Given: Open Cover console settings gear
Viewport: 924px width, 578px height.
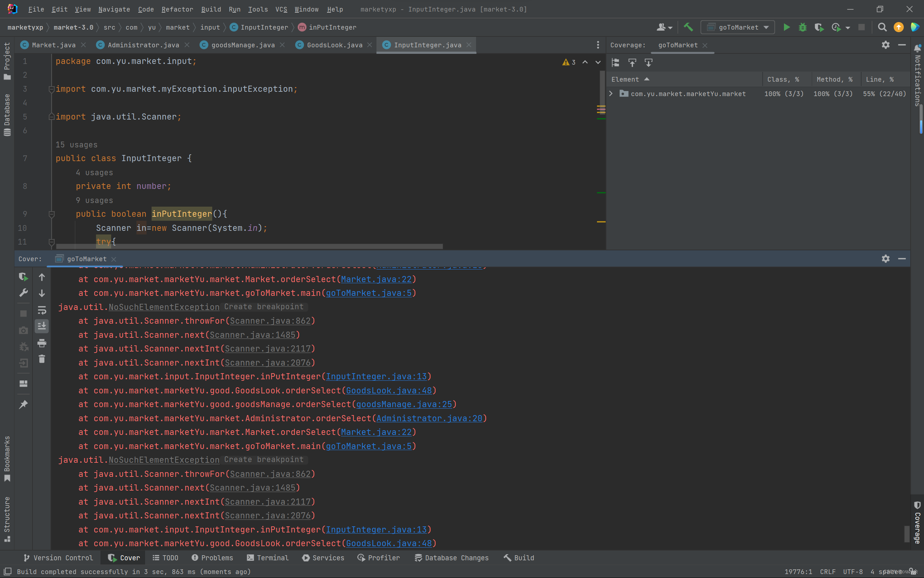Looking at the screenshot, I should pyautogui.click(x=886, y=259).
